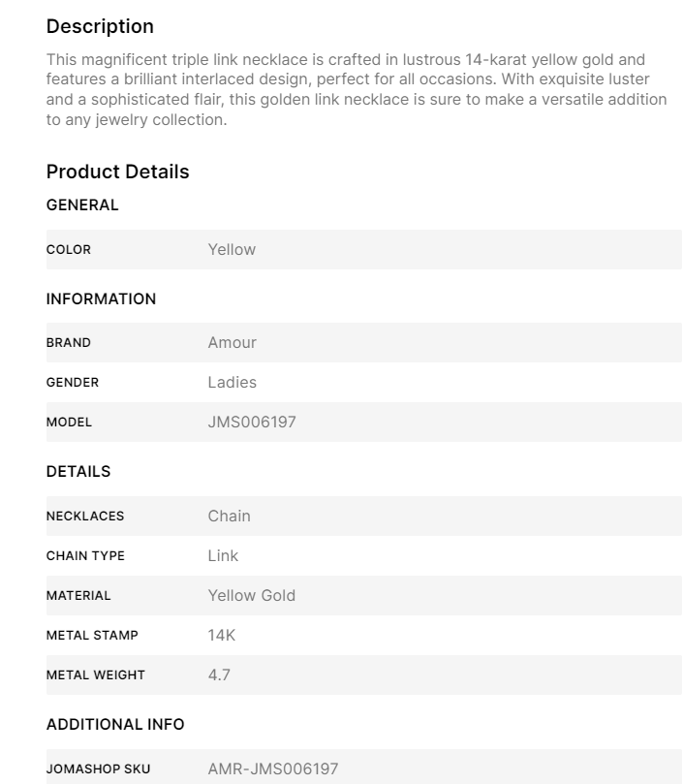Click the necklace description paragraph text

pos(357,91)
